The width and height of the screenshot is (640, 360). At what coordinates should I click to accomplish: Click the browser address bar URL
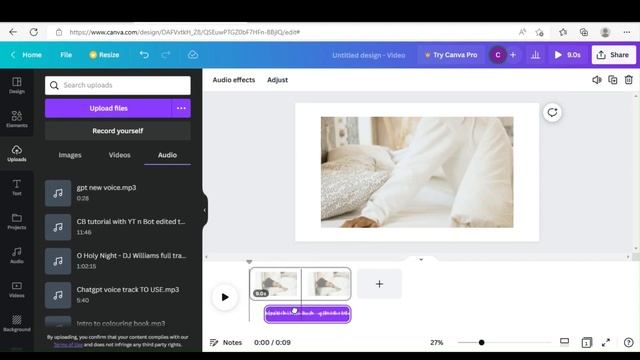(x=184, y=32)
